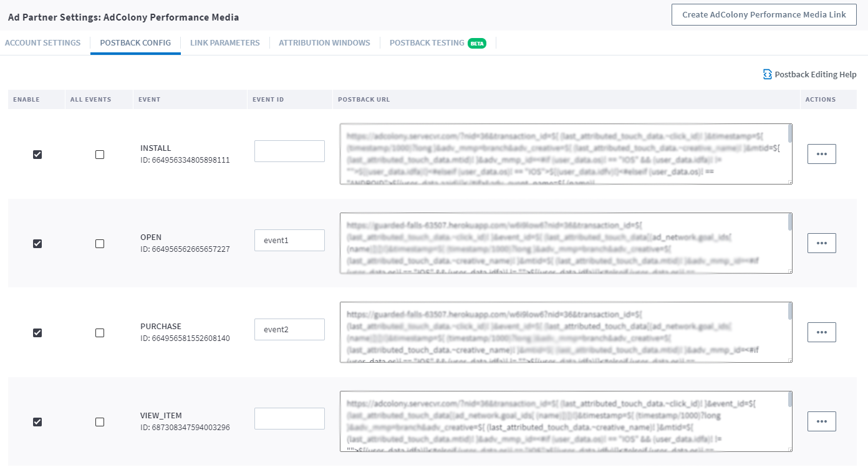868x475 pixels.
Task: Open the Link Parameters tab
Action: [x=225, y=43]
